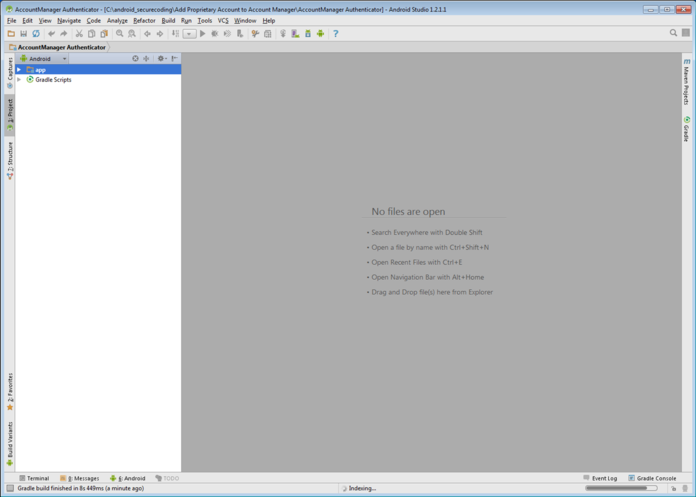Open the Analyze menu
Screen dimensions: 696x497
pos(117,21)
